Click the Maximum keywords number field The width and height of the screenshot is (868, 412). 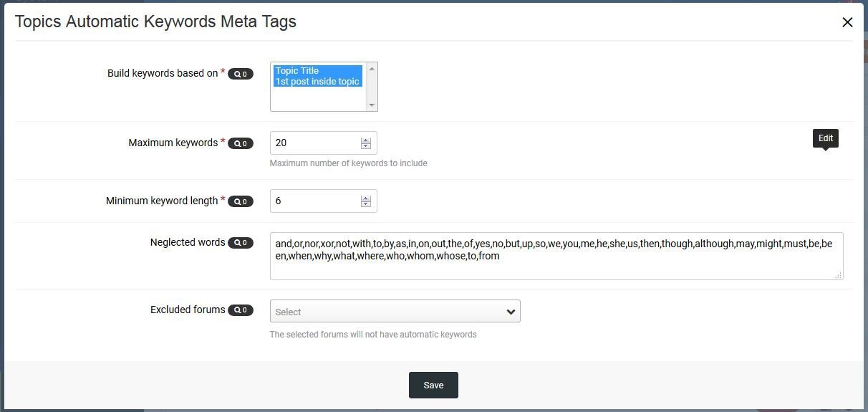click(x=323, y=143)
